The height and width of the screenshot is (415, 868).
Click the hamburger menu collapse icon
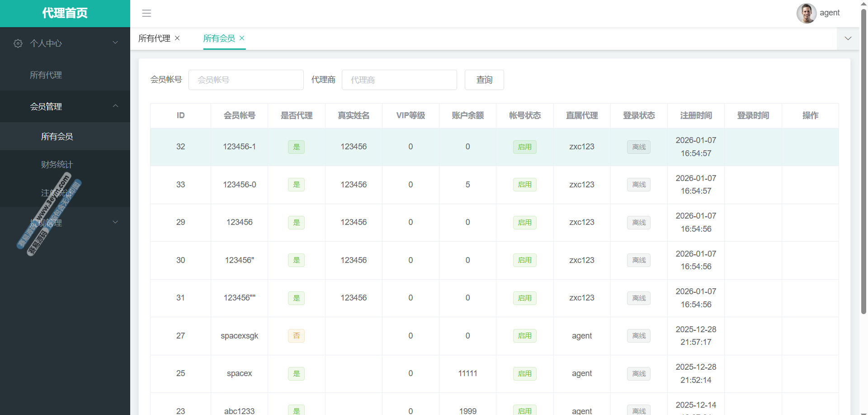[146, 13]
